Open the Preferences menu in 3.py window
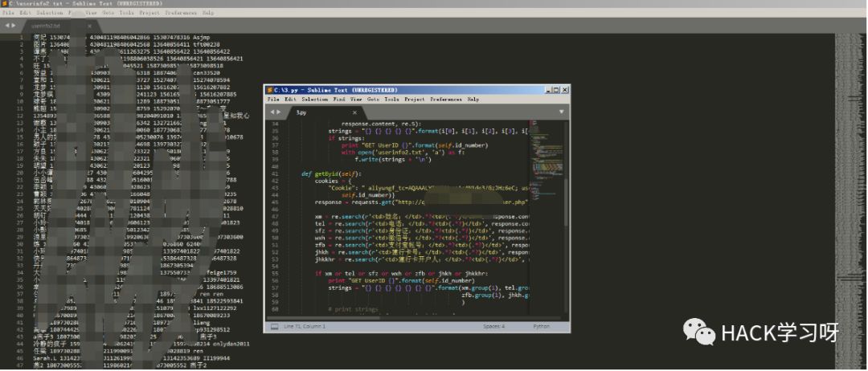868x371 pixels. click(x=445, y=100)
